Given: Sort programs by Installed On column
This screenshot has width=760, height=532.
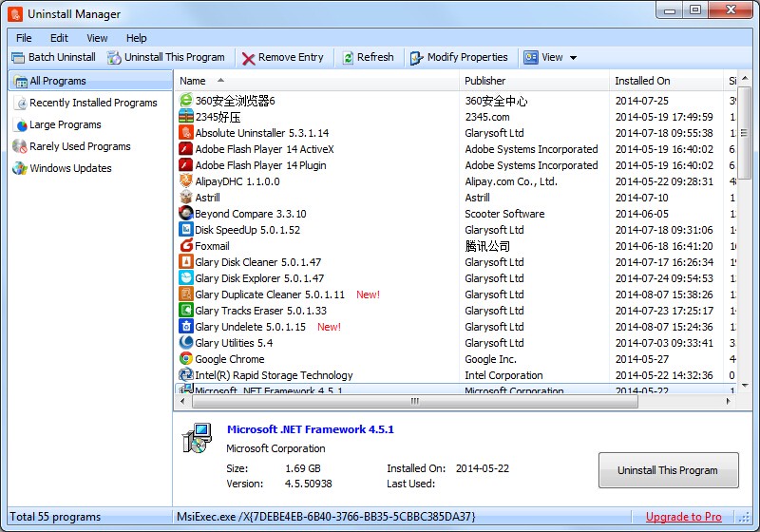Looking at the screenshot, I should click(642, 81).
